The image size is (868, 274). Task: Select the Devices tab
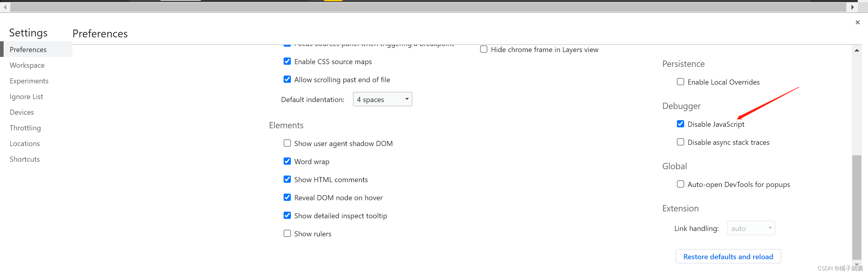point(36,112)
